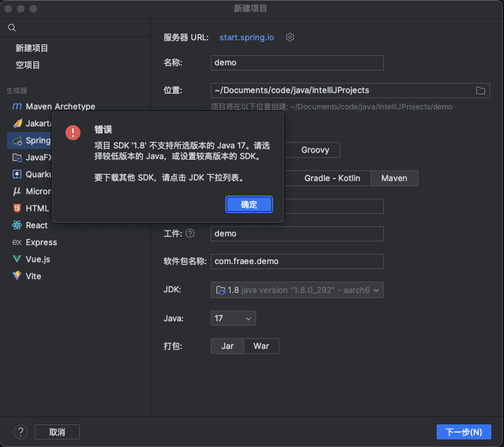Select React generator
This screenshot has width=504, height=447.
coord(36,225)
